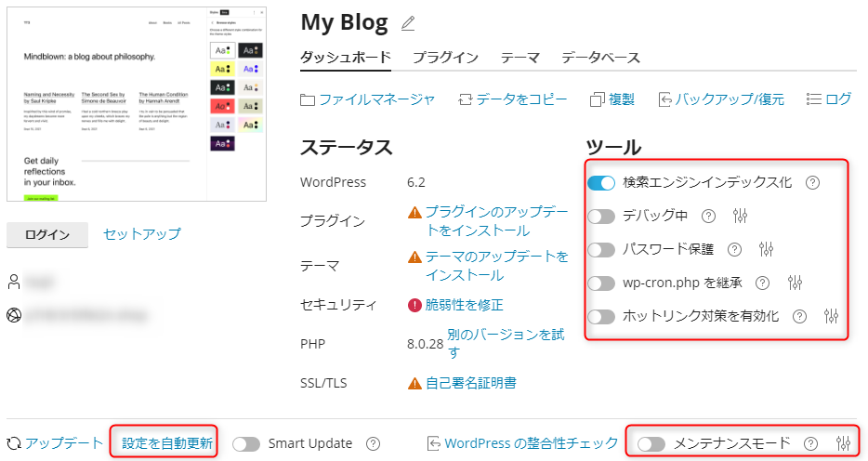Open settings sliders for パスワード保護

[x=766, y=249]
